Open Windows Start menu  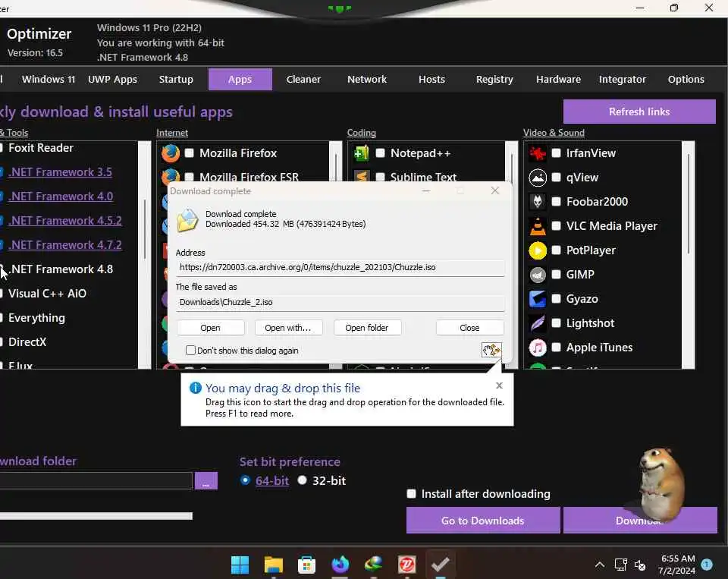(240, 565)
